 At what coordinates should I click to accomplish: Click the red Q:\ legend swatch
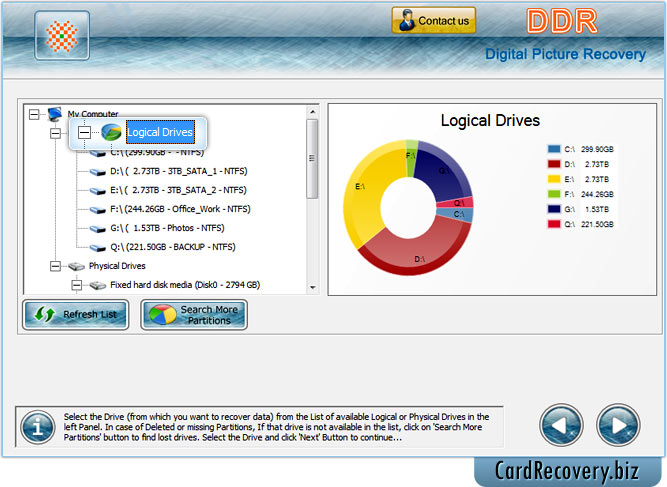click(x=554, y=224)
